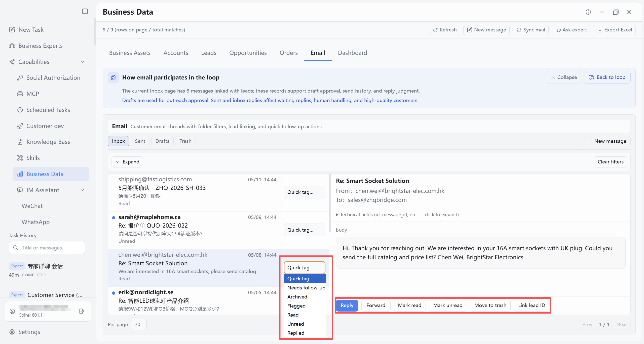Click Clear filters button

(x=611, y=162)
